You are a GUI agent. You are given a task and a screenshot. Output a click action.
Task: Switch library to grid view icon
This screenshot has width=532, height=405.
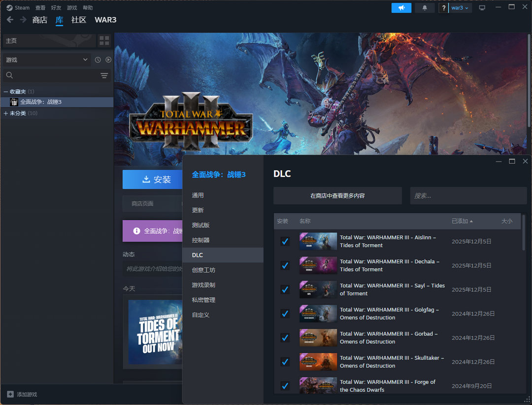pyautogui.click(x=104, y=41)
